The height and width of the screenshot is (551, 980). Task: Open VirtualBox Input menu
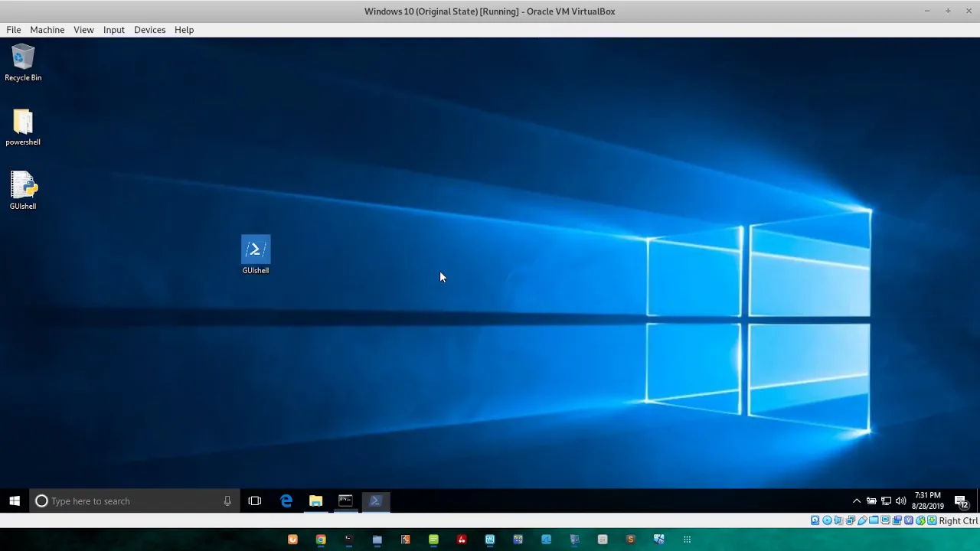(113, 30)
